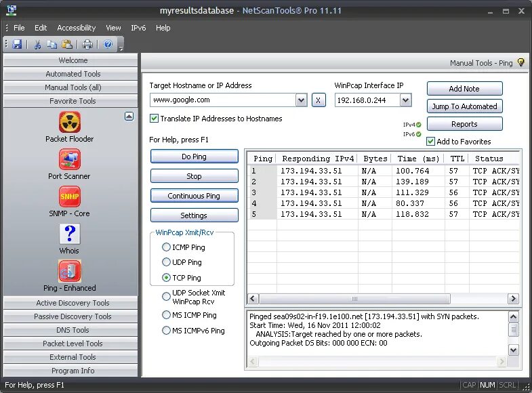Uncheck the Add to Favorites checkbox
The image size is (532, 393).
point(430,142)
